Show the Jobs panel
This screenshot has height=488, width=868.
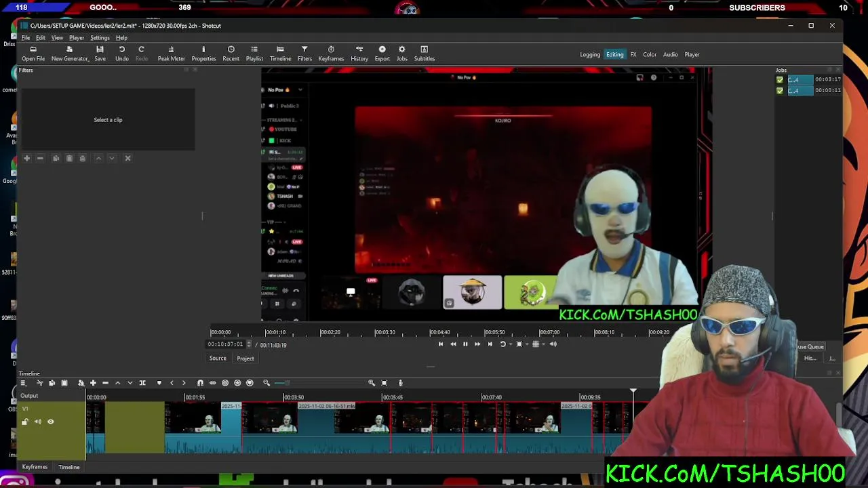(x=402, y=54)
